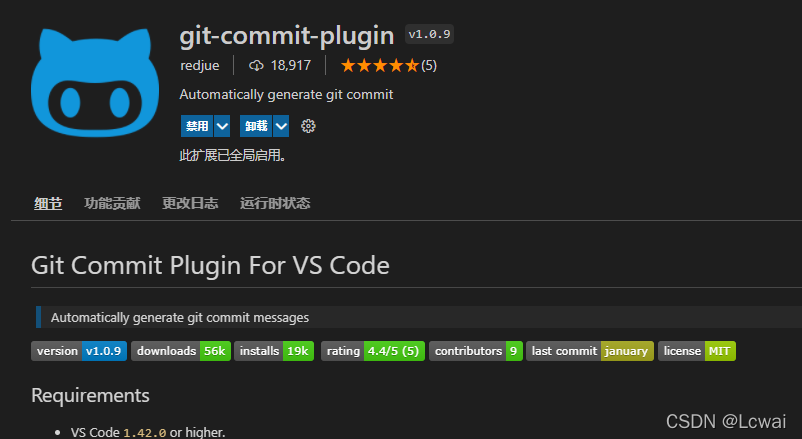Click the version v1.0.9 badge

click(x=79, y=351)
